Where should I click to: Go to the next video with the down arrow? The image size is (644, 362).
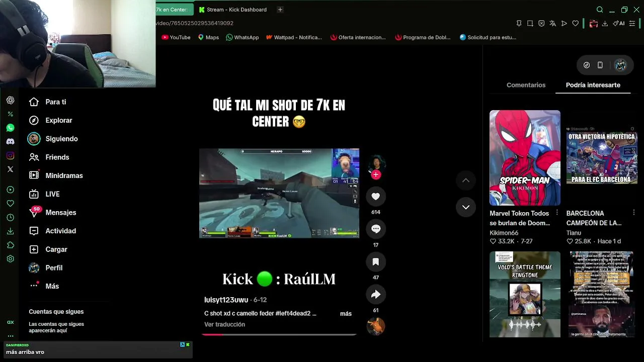click(x=466, y=207)
